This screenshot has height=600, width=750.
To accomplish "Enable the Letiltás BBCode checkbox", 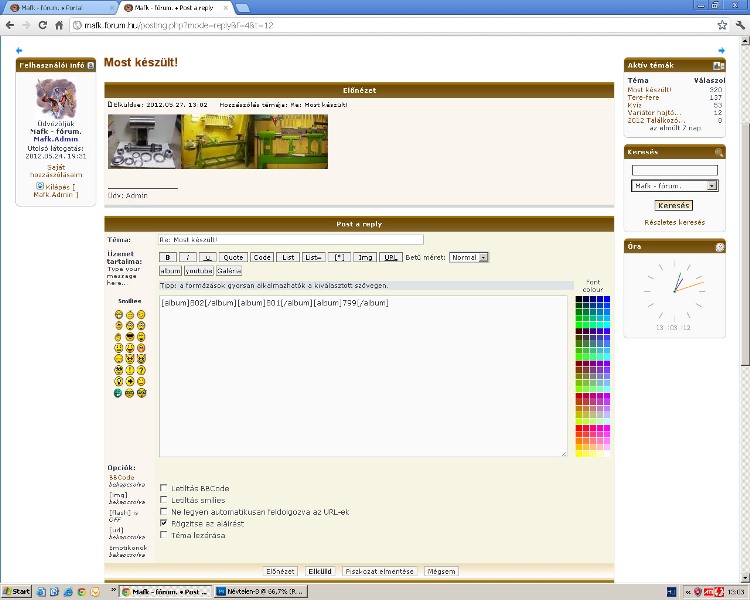I will tap(164, 488).
